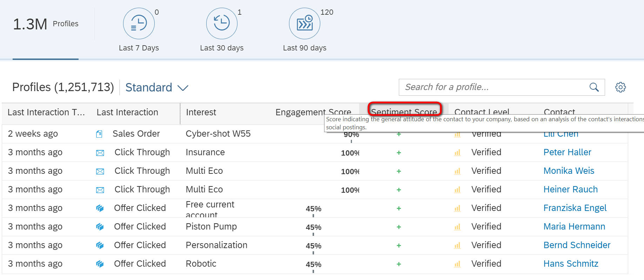Click contact level bar icon for Peter Haller
The image size is (644, 280).
457,153
